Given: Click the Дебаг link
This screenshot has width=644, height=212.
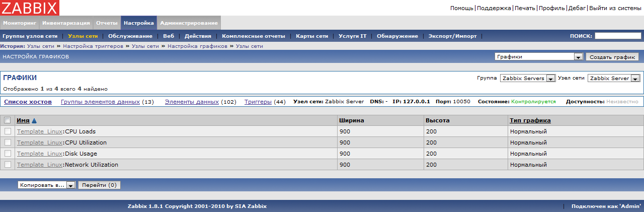Looking at the screenshot, I should coord(577,8).
